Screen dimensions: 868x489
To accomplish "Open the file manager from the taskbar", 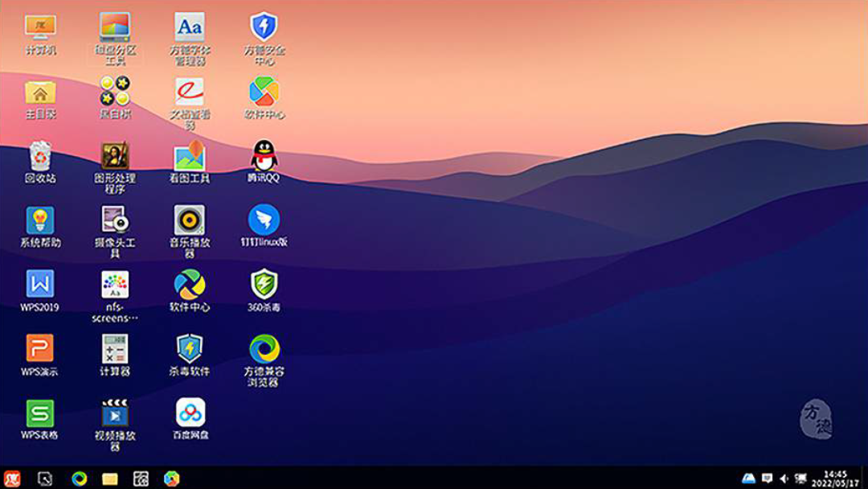I will (x=110, y=479).
